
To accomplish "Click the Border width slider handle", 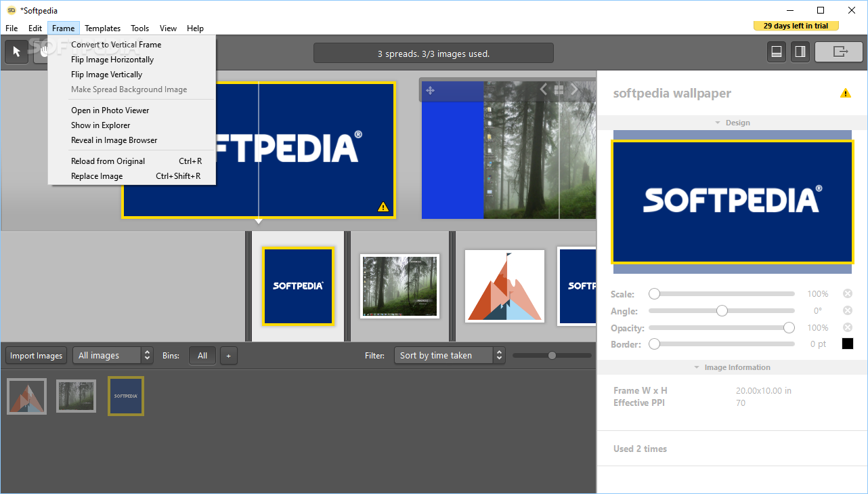I will 654,344.
